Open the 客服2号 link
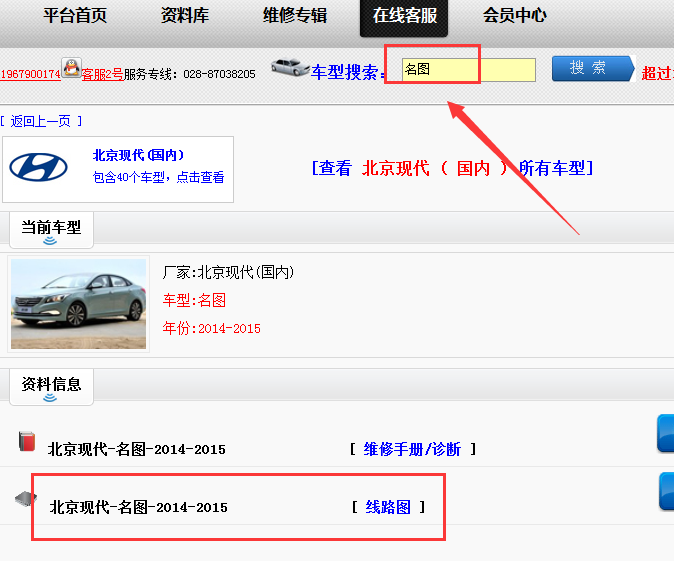This screenshot has height=561, width=674. pos(102,74)
